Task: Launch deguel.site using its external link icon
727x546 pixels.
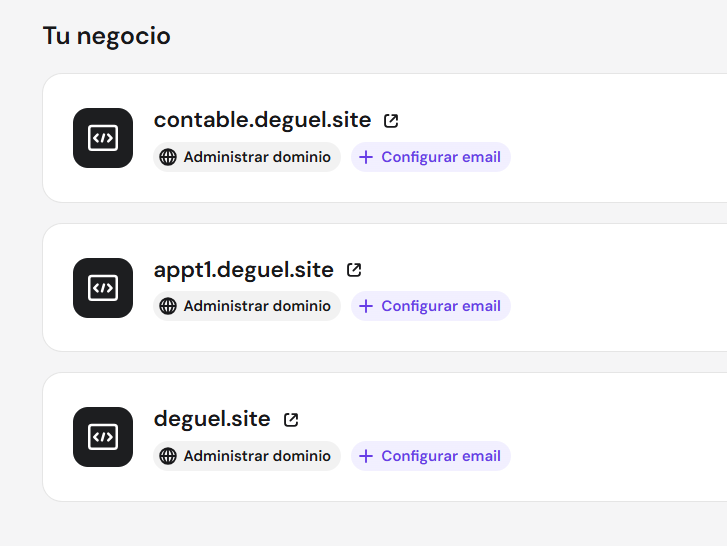Action: click(291, 420)
